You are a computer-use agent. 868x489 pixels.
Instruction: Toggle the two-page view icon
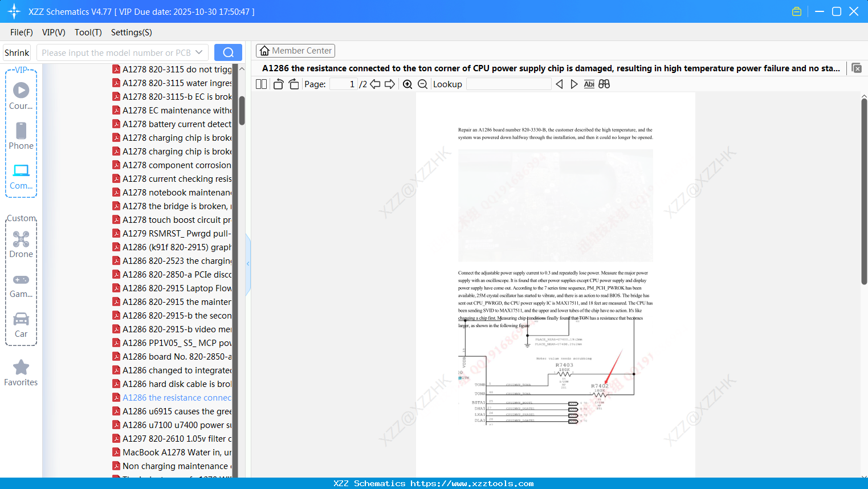[x=262, y=84]
